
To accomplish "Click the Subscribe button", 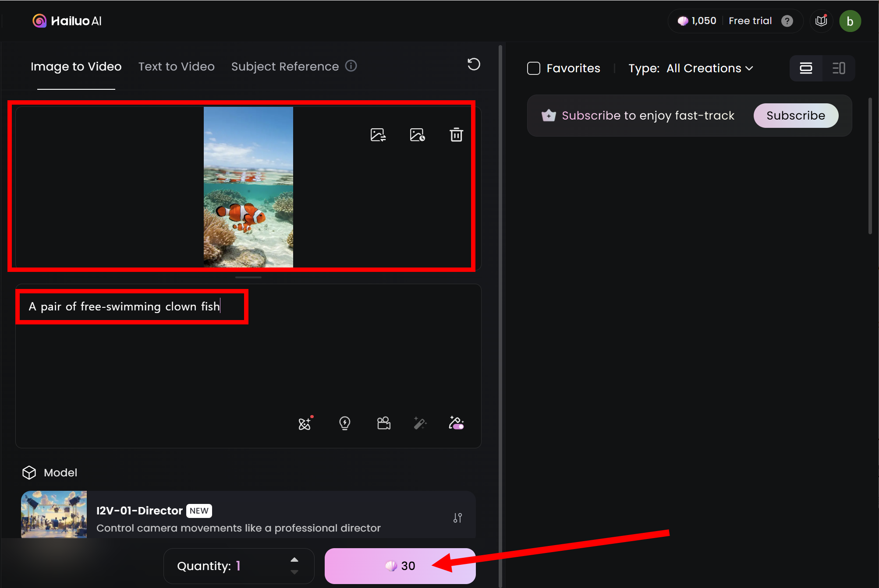I will click(x=795, y=116).
